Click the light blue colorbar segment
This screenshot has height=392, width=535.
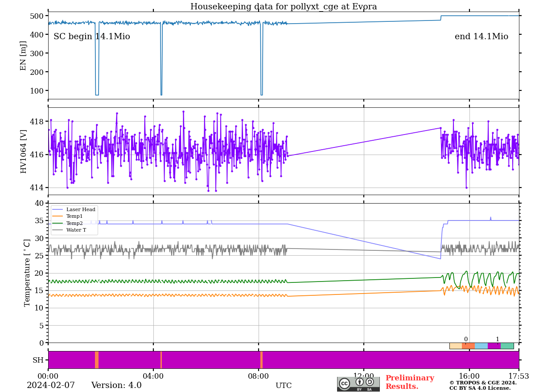pyautogui.click(x=481, y=346)
